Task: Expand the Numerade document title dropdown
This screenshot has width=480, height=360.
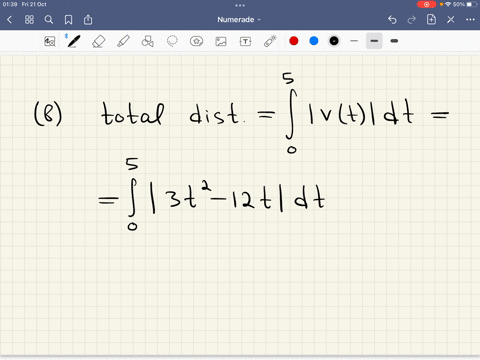Action: tap(239, 20)
